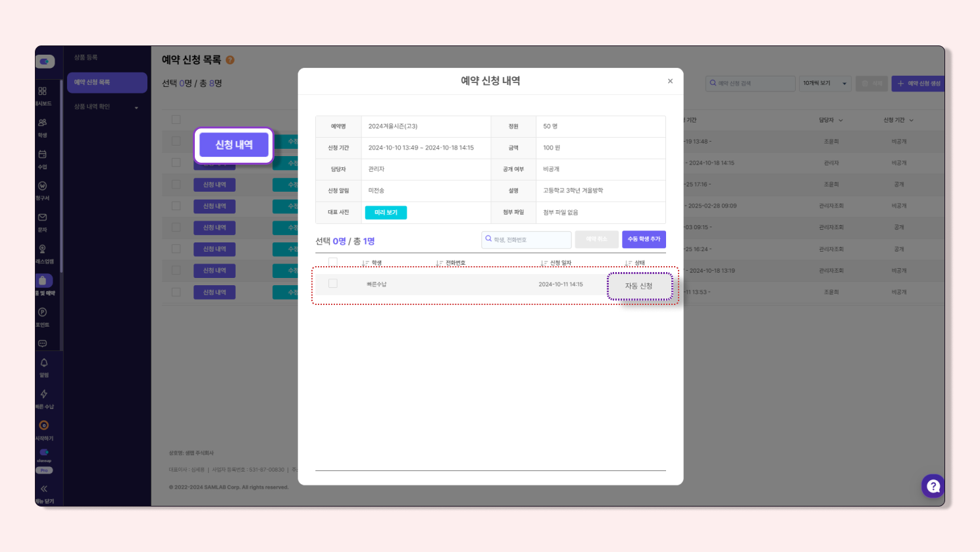Sort the modal list by 상태
This screenshot has width=980, height=552.
coord(635,263)
